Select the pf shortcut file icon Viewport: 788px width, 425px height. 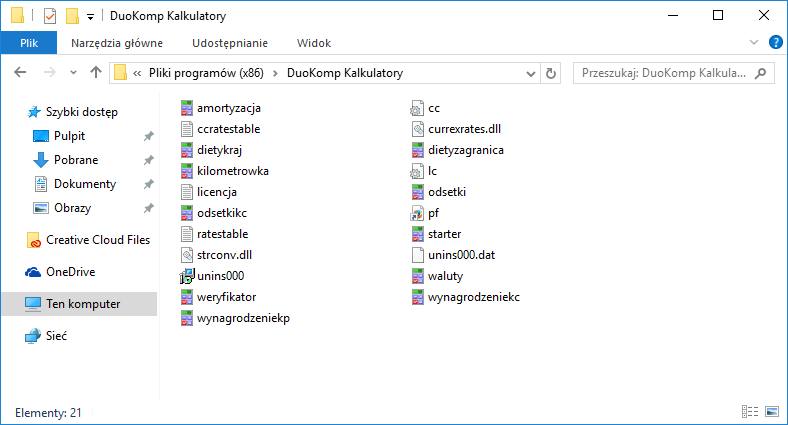[x=417, y=214]
